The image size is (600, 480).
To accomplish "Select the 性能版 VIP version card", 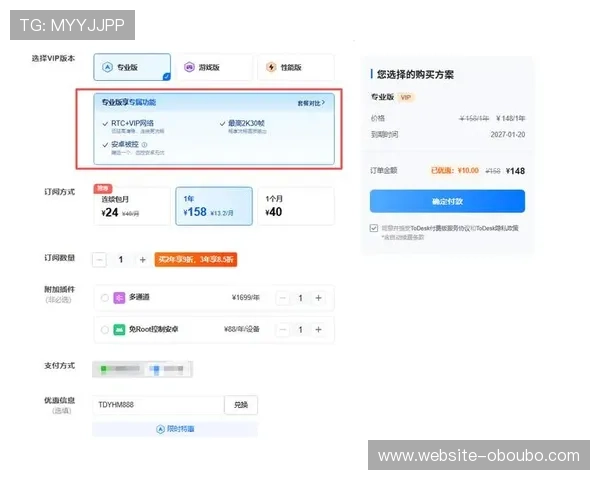I will click(296, 67).
